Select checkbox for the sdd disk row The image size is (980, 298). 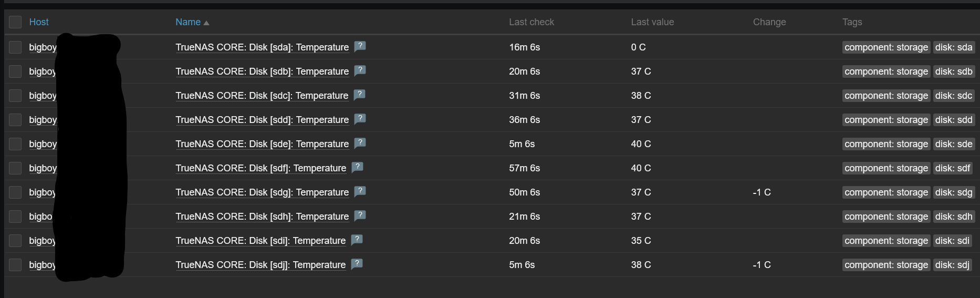[x=15, y=120]
